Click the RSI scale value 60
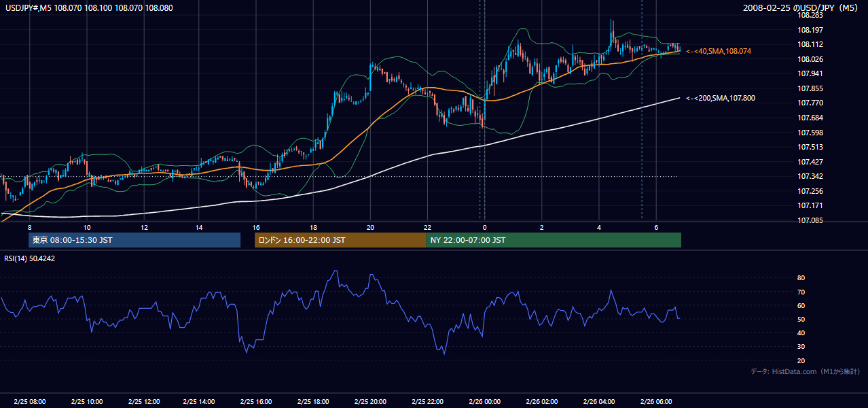This screenshot has height=408, width=868. 801,305
